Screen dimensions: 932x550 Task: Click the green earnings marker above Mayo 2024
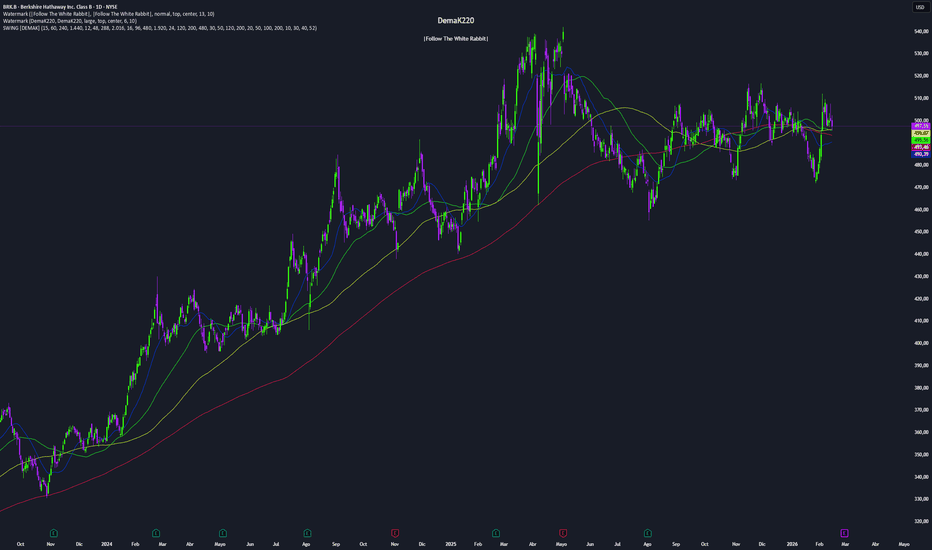pos(222,532)
